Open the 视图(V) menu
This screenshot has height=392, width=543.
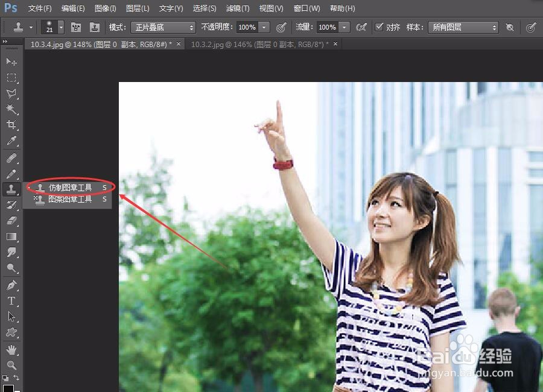[x=271, y=8]
